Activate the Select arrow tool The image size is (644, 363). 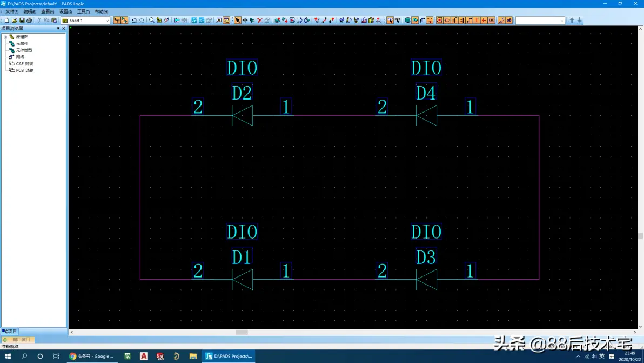(x=237, y=20)
